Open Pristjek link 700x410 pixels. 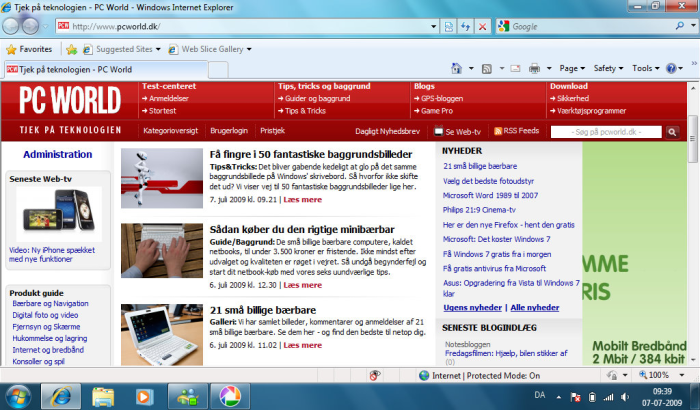[x=272, y=131]
